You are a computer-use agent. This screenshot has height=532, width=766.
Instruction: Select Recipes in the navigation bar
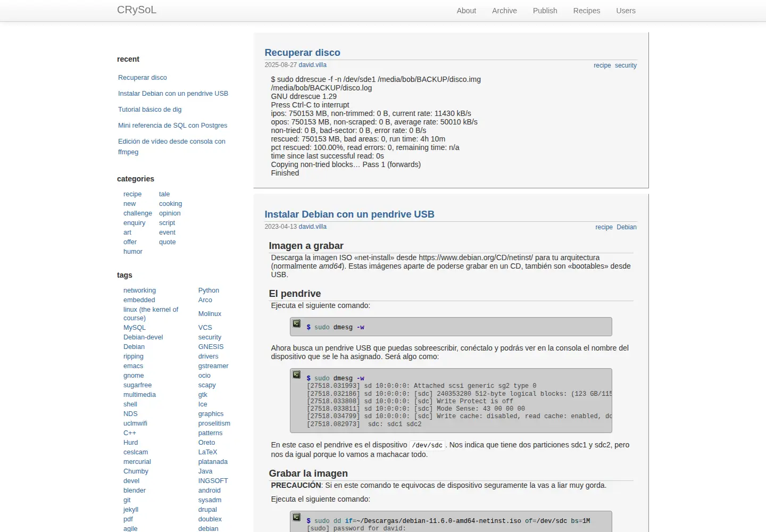pyautogui.click(x=587, y=11)
